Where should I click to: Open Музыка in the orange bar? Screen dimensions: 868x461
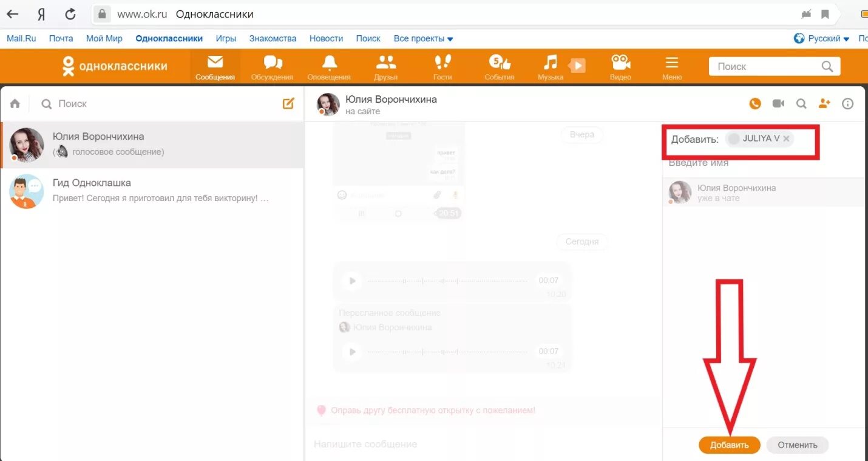[x=550, y=67]
